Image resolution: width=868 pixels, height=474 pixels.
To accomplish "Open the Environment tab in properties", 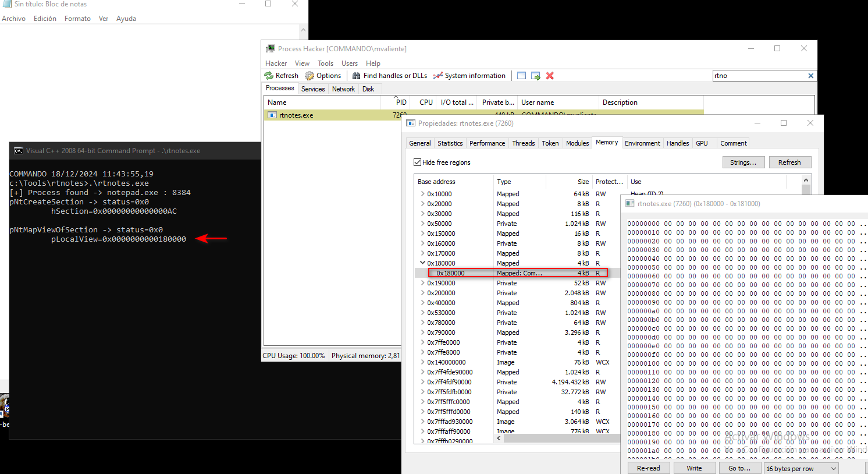I will [642, 143].
